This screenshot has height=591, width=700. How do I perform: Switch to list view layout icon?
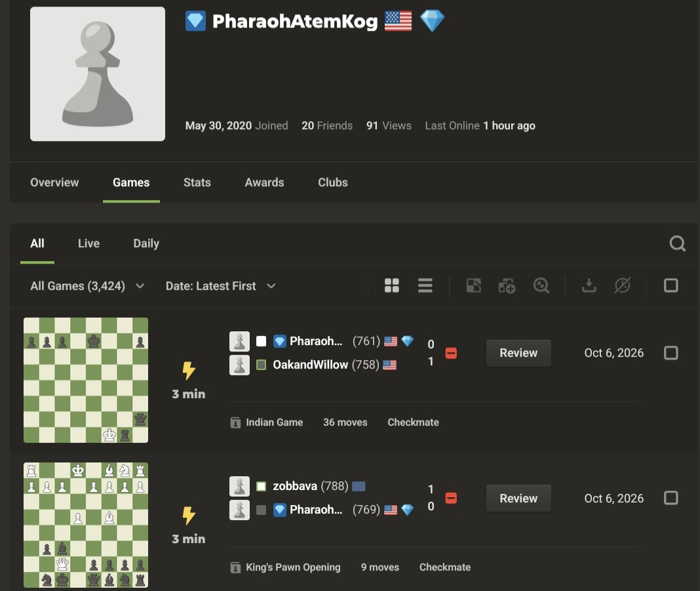click(425, 285)
